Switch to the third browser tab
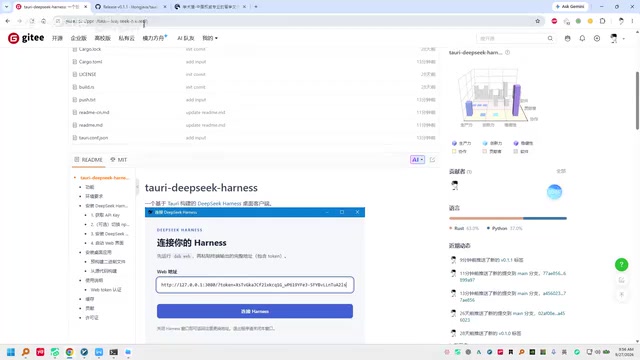 click(x=210, y=7)
